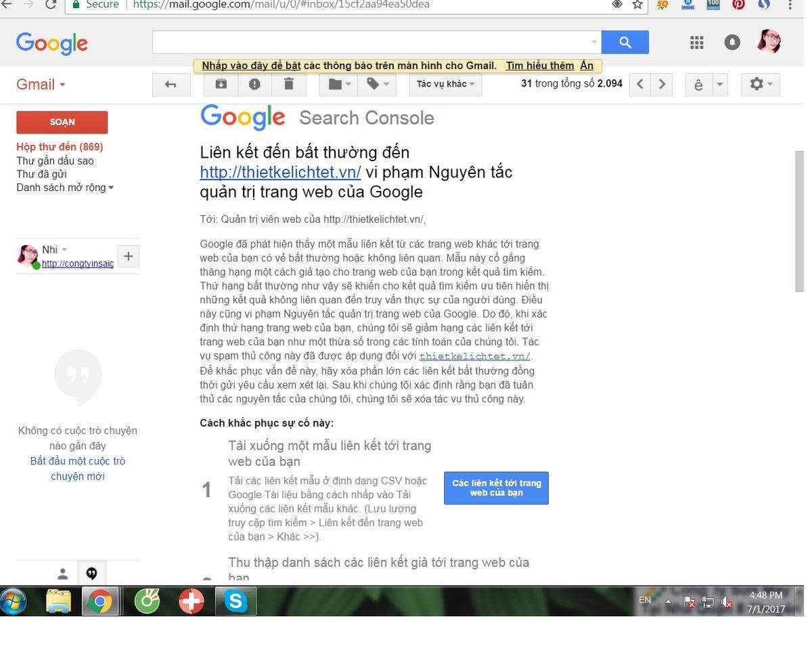Click the Nhi chat status dropdown arrow
Viewport: 812px width, 650px height.
point(65,250)
